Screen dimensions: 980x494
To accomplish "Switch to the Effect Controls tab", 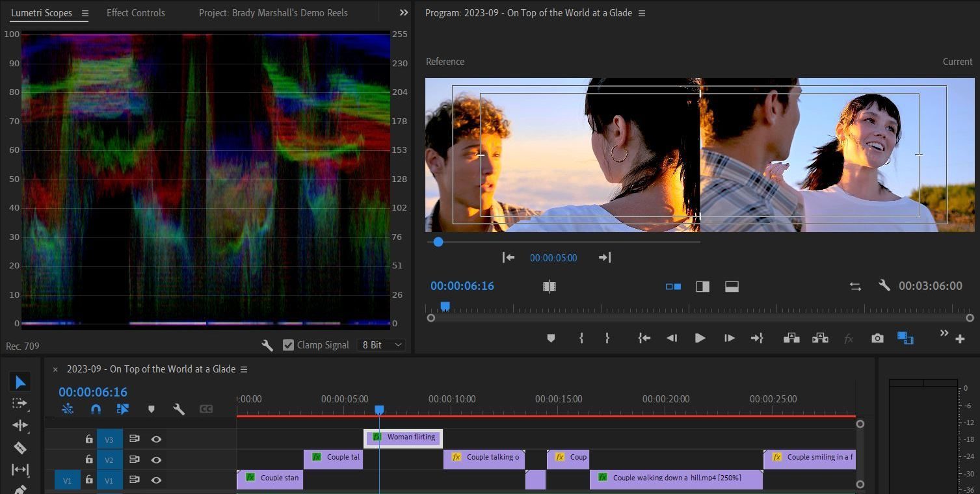I will click(x=136, y=13).
